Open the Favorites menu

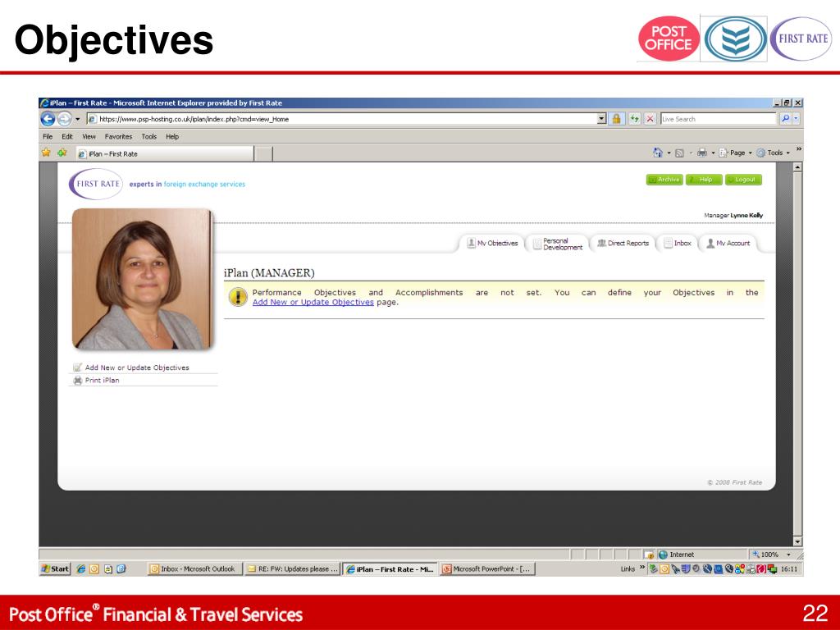(118, 137)
